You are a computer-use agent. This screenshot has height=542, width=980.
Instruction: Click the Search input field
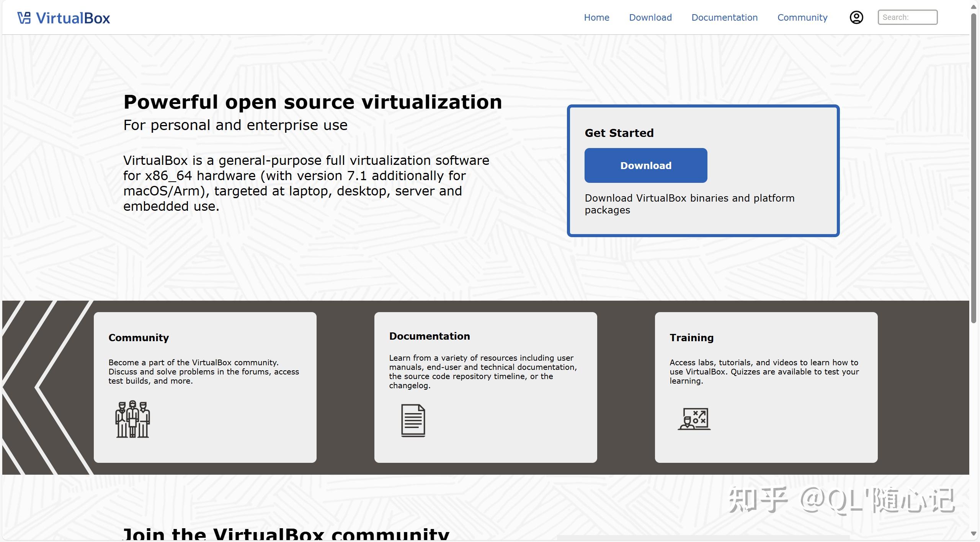click(908, 17)
